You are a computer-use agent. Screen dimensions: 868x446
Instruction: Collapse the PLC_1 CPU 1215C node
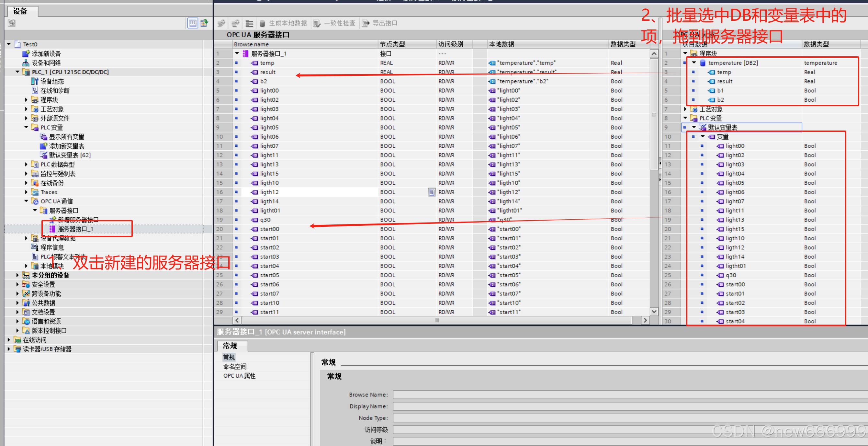[x=17, y=72]
